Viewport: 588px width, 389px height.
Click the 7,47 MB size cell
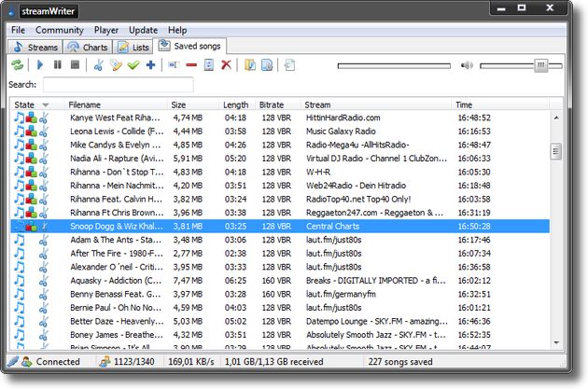[188, 281]
